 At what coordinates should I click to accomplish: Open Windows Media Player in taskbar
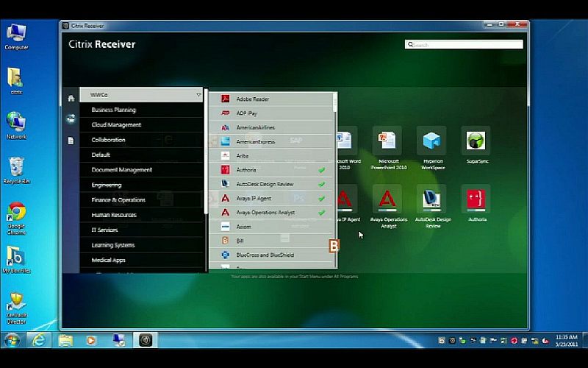click(91, 340)
